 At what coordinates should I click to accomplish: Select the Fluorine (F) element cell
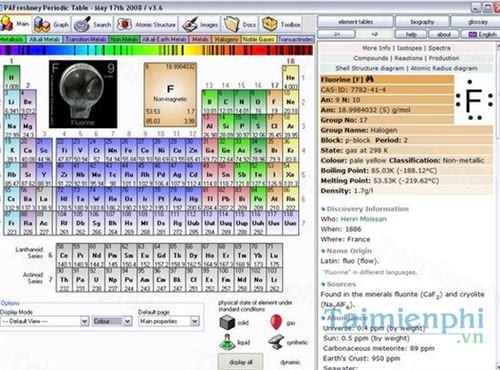click(274, 102)
